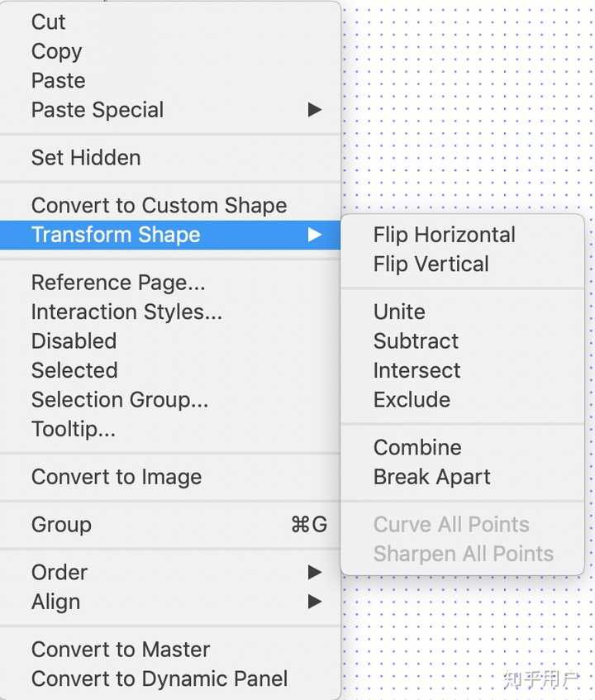Choose Flip Vertical
The height and width of the screenshot is (700, 595).
pyautogui.click(x=431, y=264)
